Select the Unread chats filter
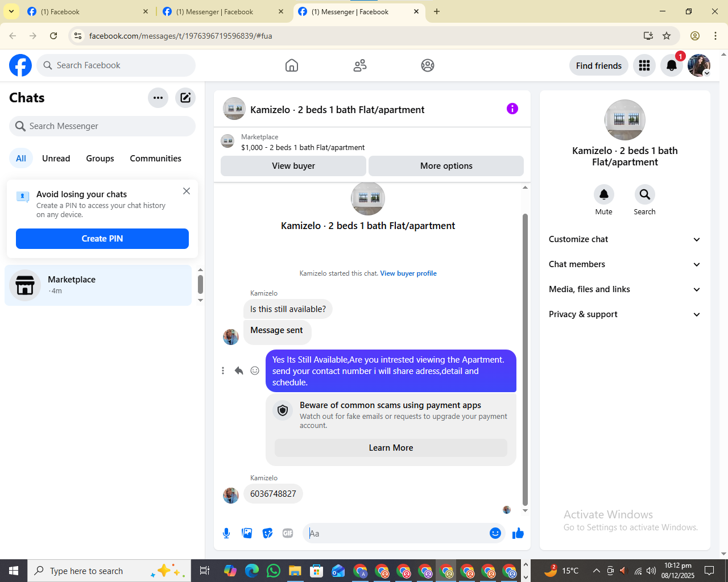Viewport: 728px width, 582px height. pyautogui.click(x=56, y=159)
